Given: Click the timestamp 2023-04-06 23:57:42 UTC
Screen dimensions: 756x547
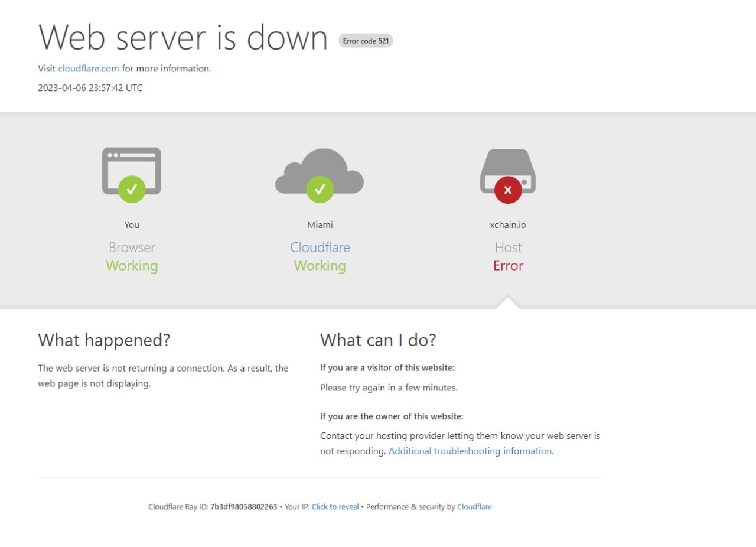Looking at the screenshot, I should (90, 88).
